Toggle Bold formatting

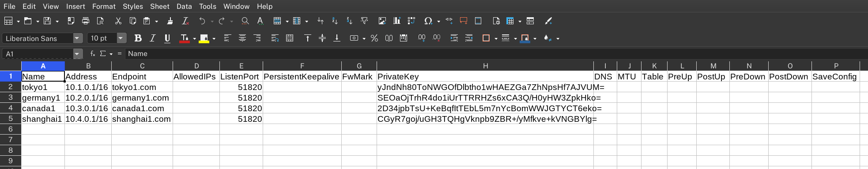coord(138,38)
